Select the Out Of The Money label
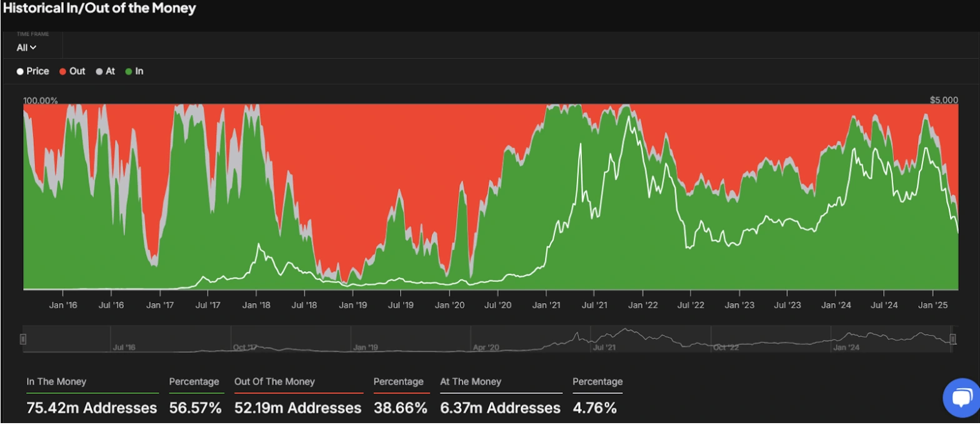Image resolution: width=980 pixels, height=425 pixels. 274,381
